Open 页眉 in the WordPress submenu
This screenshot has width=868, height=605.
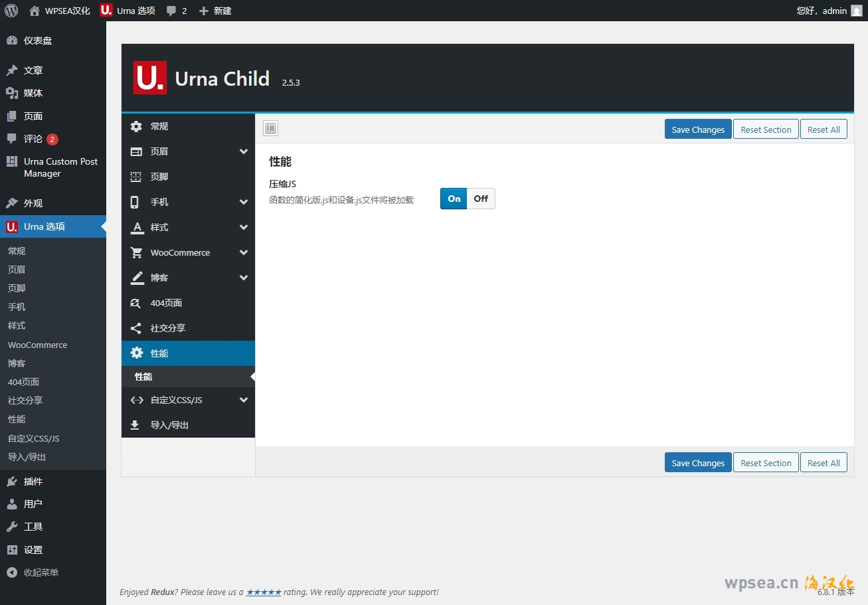click(17, 270)
